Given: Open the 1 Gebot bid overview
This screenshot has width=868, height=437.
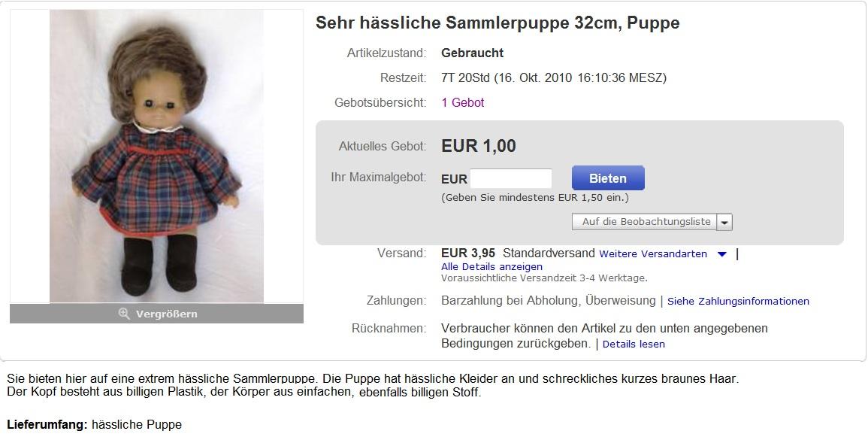Looking at the screenshot, I should [x=463, y=102].
